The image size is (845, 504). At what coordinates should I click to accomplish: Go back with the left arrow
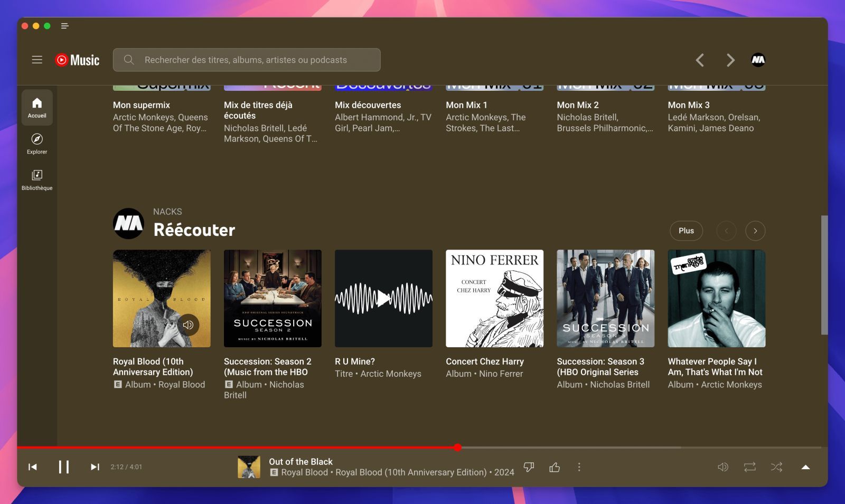point(700,60)
